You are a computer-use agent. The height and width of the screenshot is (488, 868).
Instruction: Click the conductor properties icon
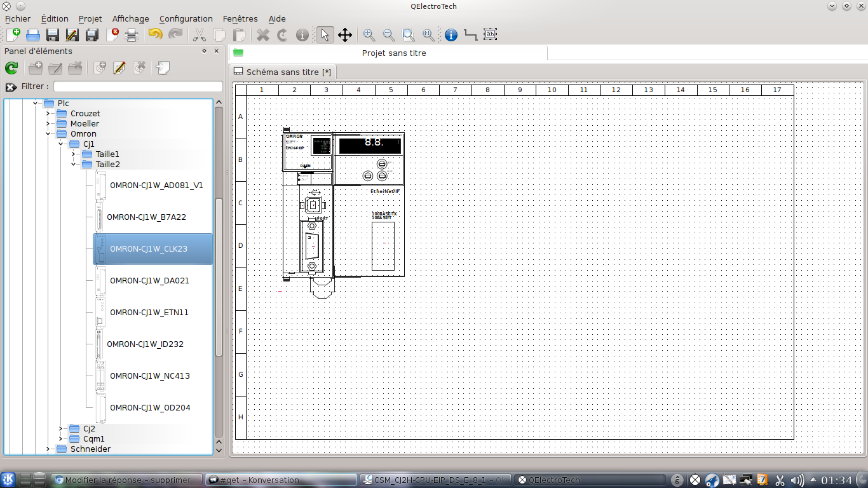(470, 35)
